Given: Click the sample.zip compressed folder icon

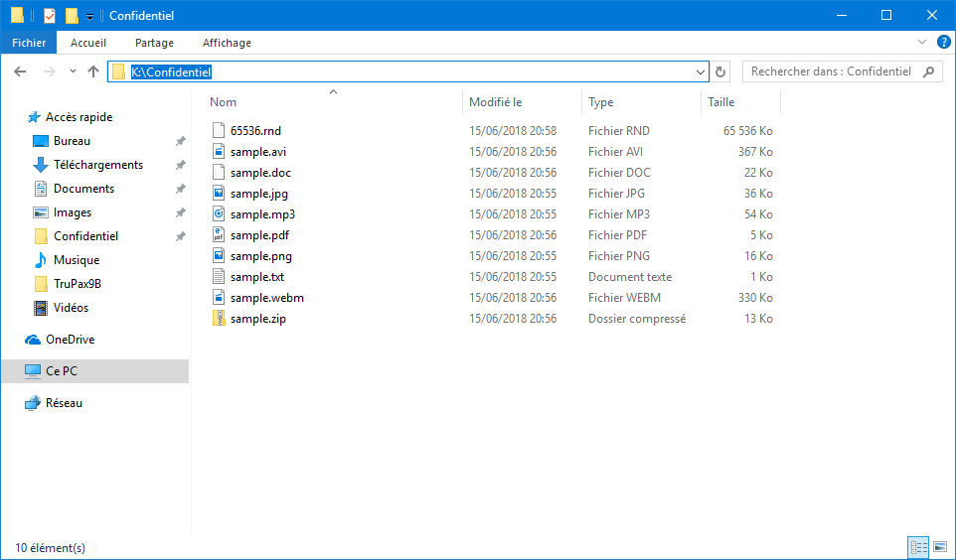Looking at the screenshot, I should (x=219, y=318).
